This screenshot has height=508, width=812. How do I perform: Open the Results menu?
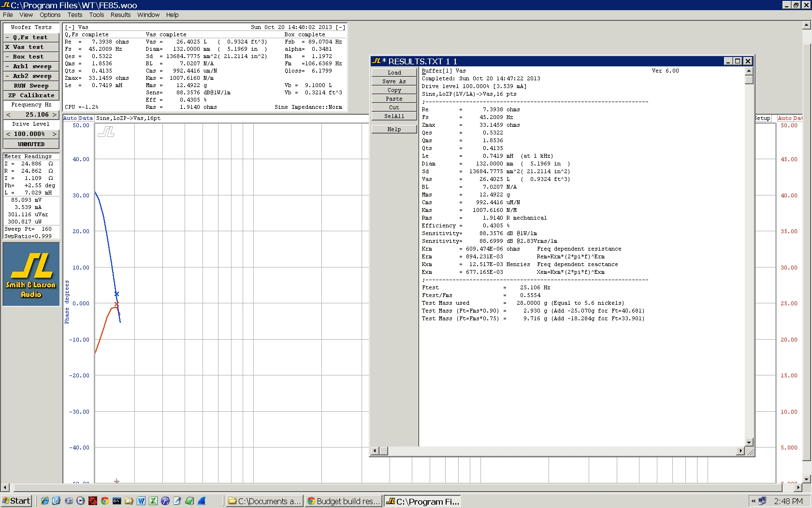[121, 15]
